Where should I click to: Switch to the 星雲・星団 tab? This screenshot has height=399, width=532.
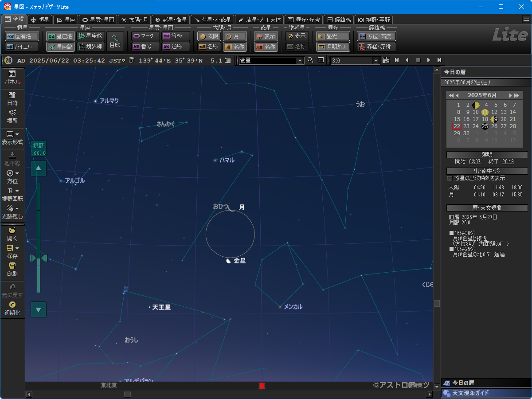[x=98, y=20]
